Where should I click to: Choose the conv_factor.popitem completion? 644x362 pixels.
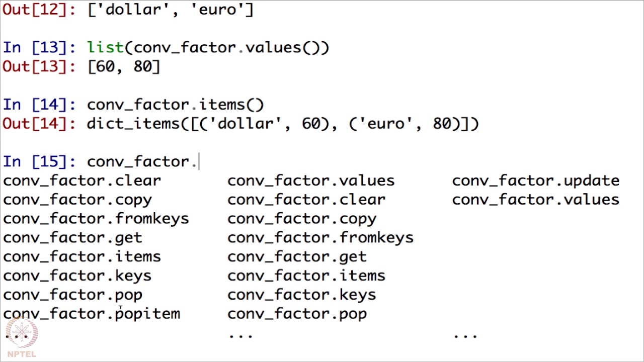(x=92, y=314)
